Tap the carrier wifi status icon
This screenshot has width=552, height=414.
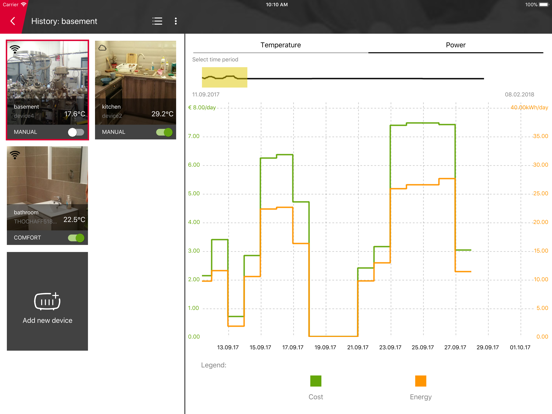pos(24,5)
